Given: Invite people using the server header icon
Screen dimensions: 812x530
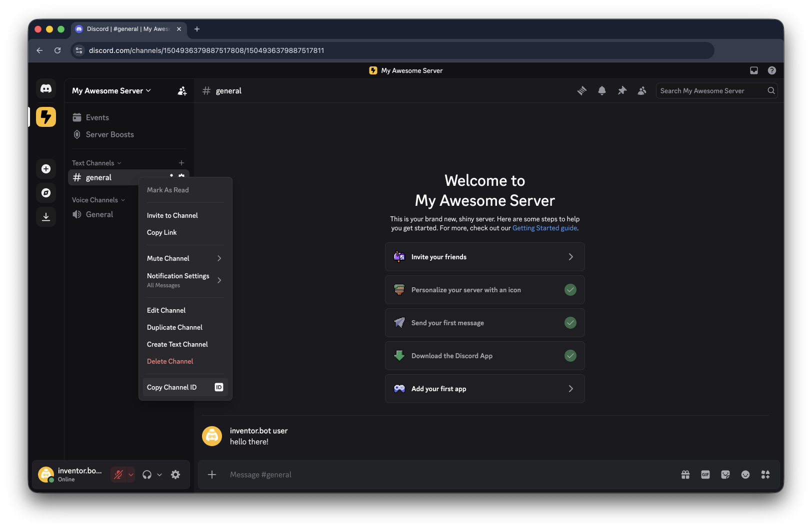Looking at the screenshot, I should (x=182, y=91).
